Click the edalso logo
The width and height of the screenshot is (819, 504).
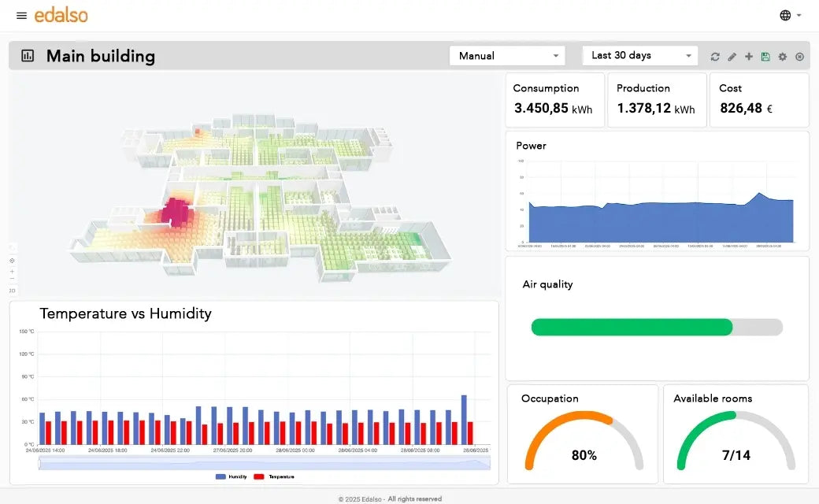[x=61, y=15]
